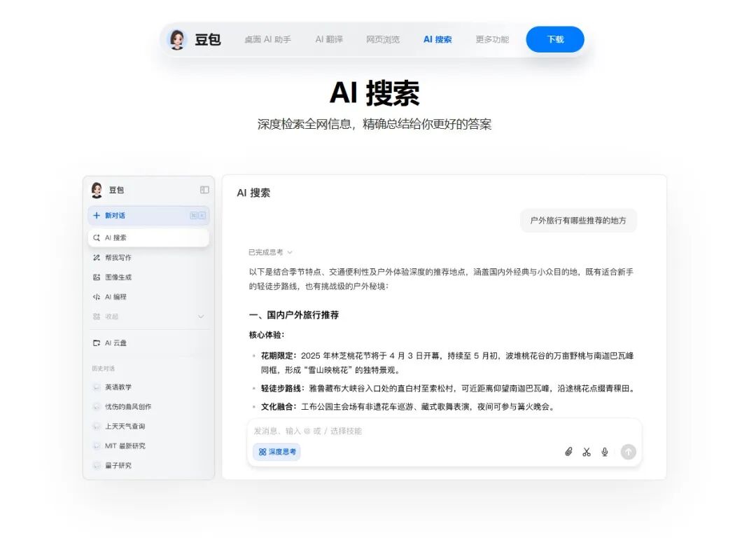Toggle the 深度思考 deep thinking mode

click(x=276, y=452)
